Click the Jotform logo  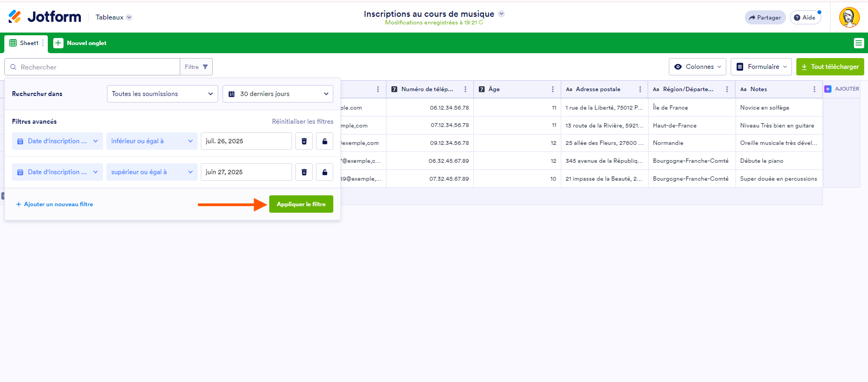pyautogui.click(x=45, y=17)
